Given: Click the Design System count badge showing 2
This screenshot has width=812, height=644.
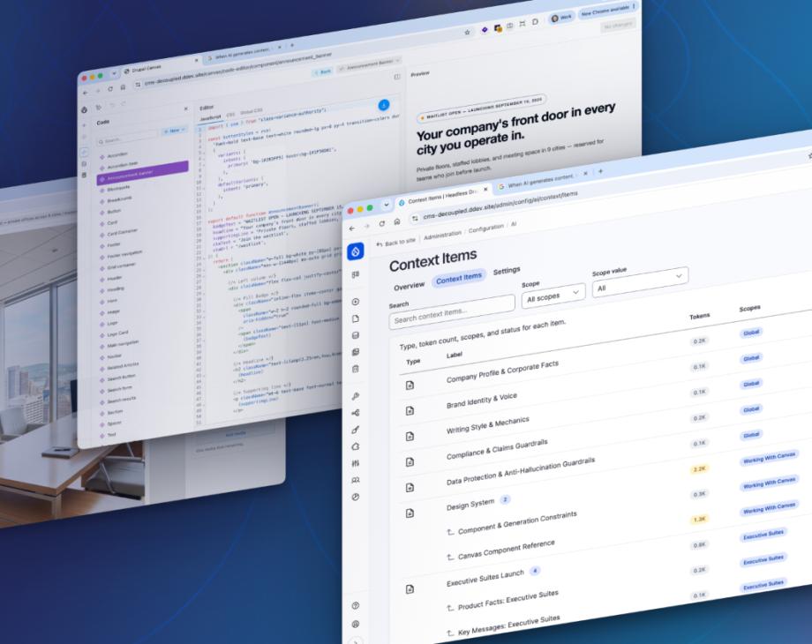Looking at the screenshot, I should tap(505, 499).
